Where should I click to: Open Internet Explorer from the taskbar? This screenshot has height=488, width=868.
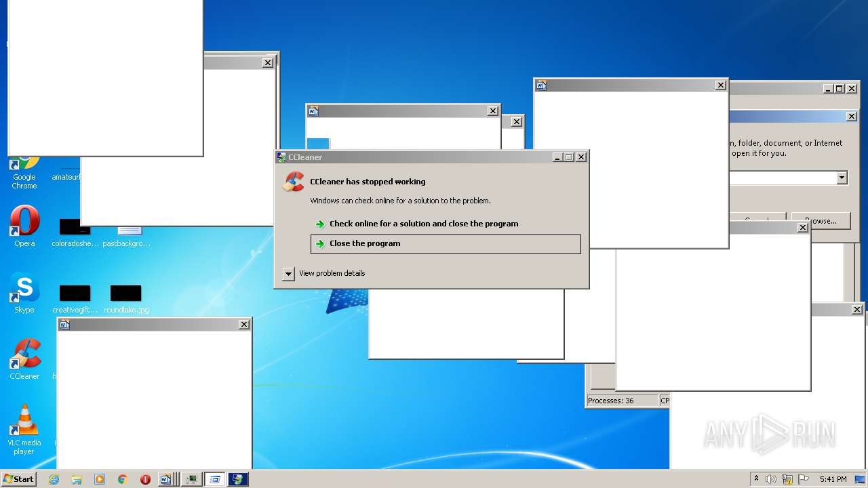coord(54,479)
